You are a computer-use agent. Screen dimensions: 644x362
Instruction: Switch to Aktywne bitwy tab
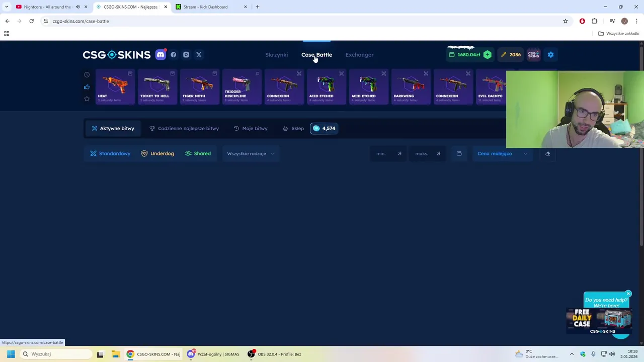(113, 128)
